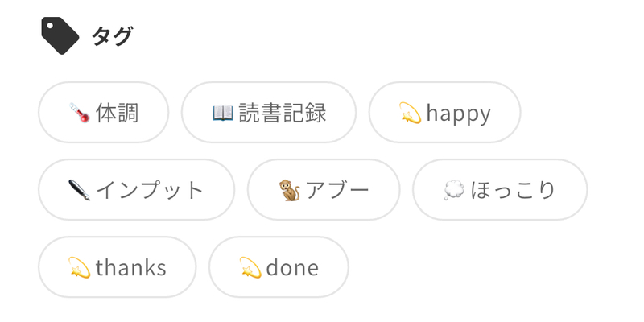644x322 pixels.
Task: Click the fountain pen emoji on インプット
Action: pos(79,190)
